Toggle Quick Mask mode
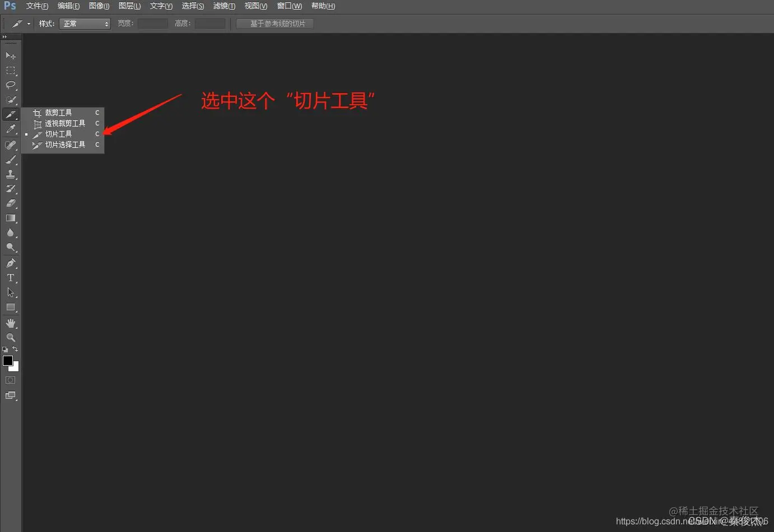The image size is (774, 532). [x=10, y=380]
